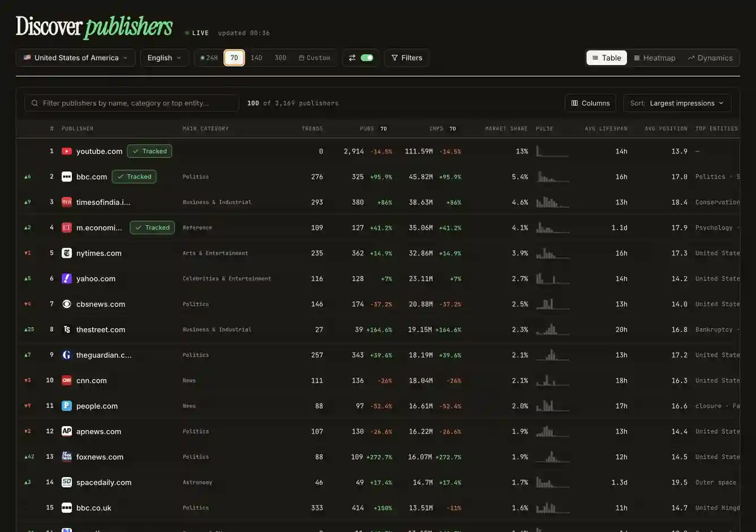The image size is (756, 532).
Task: Open the nytimes.com publisher link
Action: point(99,253)
